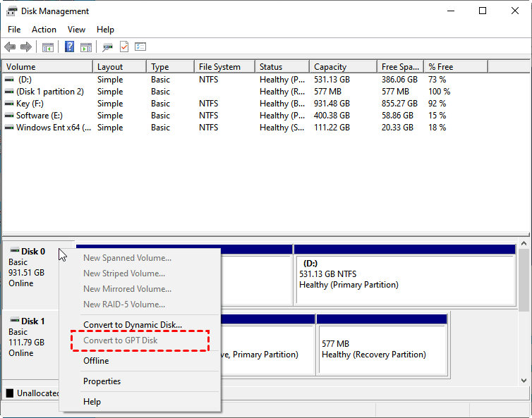Click New RAID-5 Volume menu entry
The width and height of the screenshot is (532, 418).
coord(140,305)
